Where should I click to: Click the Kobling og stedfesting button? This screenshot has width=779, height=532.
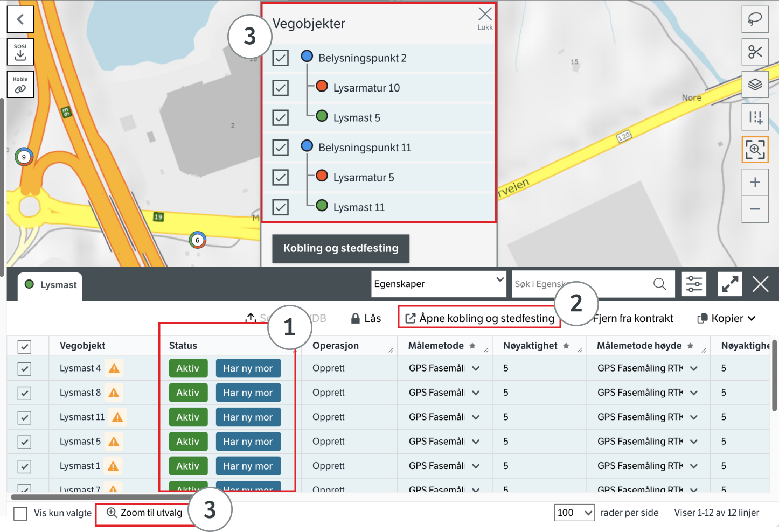point(340,248)
